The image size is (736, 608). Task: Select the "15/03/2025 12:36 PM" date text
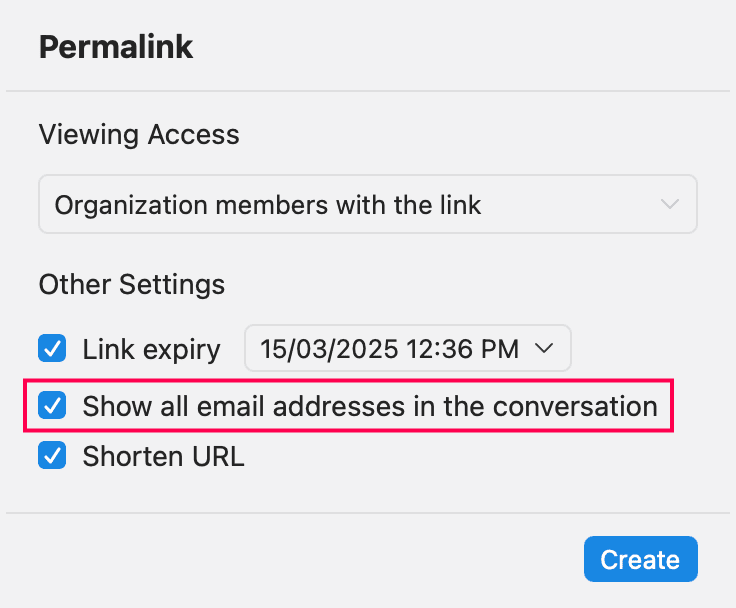[x=389, y=349]
